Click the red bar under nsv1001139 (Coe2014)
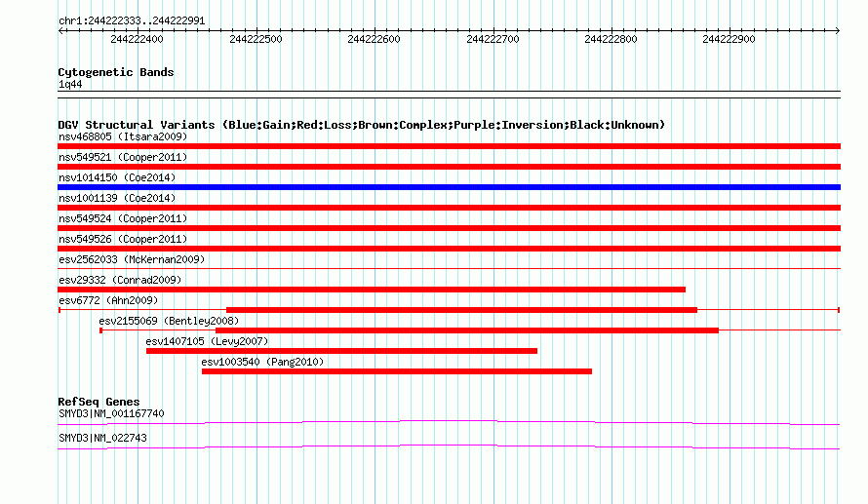This screenshot has height=504, width=868. pyautogui.click(x=449, y=208)
